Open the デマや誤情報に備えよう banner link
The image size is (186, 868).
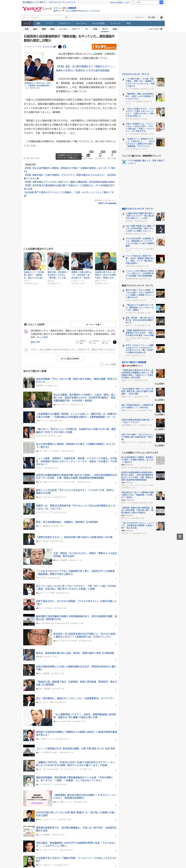click(x=146, y=162)
